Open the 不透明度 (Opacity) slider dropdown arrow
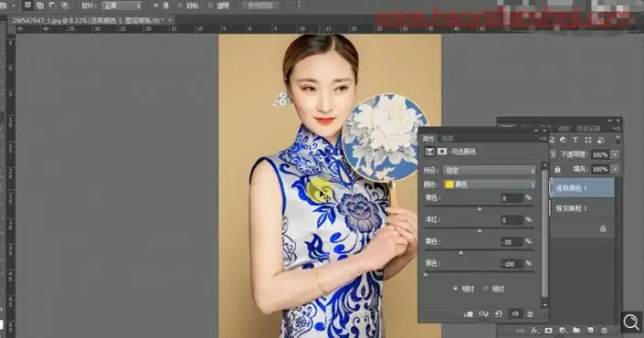Screen dimensions: 644x338 tap(615, 154)
